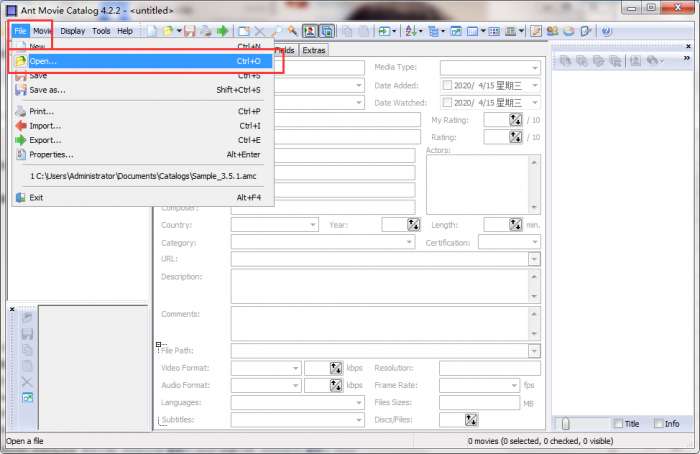Expand the Media Type dropdown
The width and height of the screenshot is (700, 454).
[x=534, y=68]
